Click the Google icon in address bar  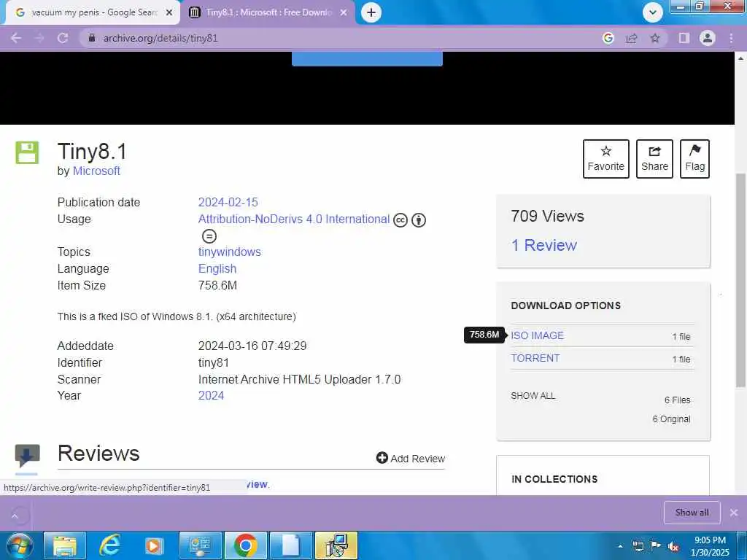click(x=608, y=38)
